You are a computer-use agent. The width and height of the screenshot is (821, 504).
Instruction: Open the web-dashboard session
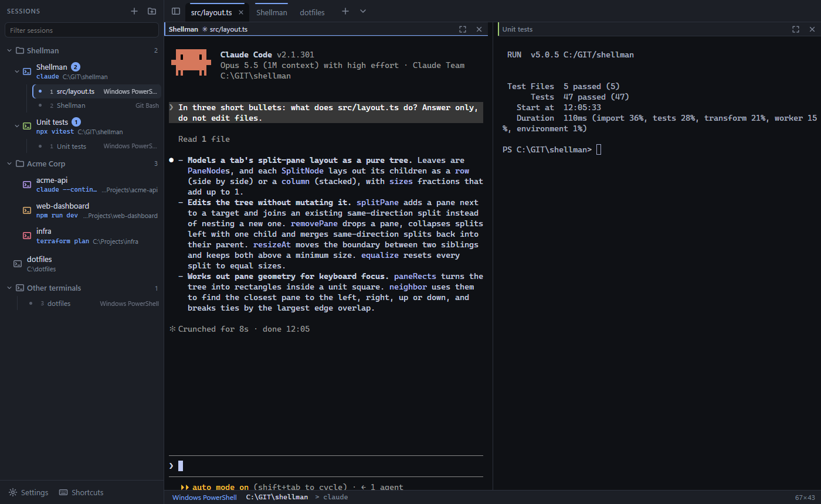pos(90,210)
